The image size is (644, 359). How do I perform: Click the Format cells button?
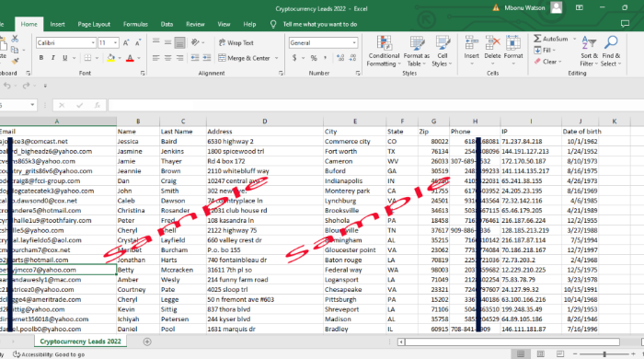click(x=513, y=51)
